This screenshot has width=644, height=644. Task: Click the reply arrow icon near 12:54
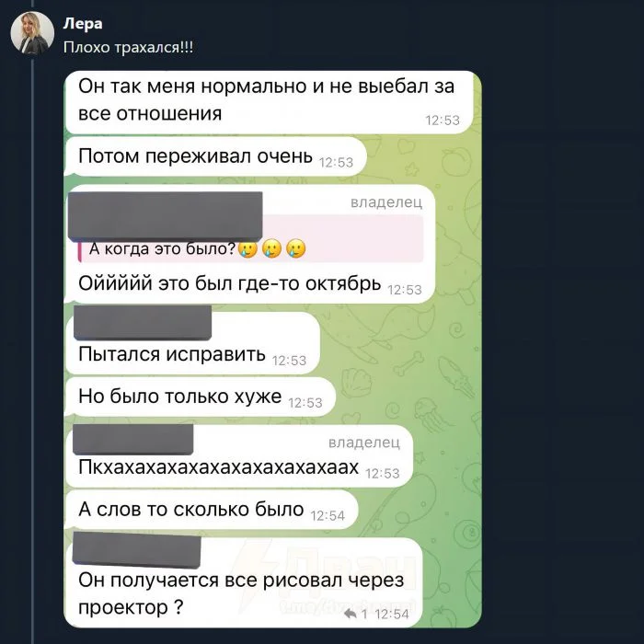351,614
